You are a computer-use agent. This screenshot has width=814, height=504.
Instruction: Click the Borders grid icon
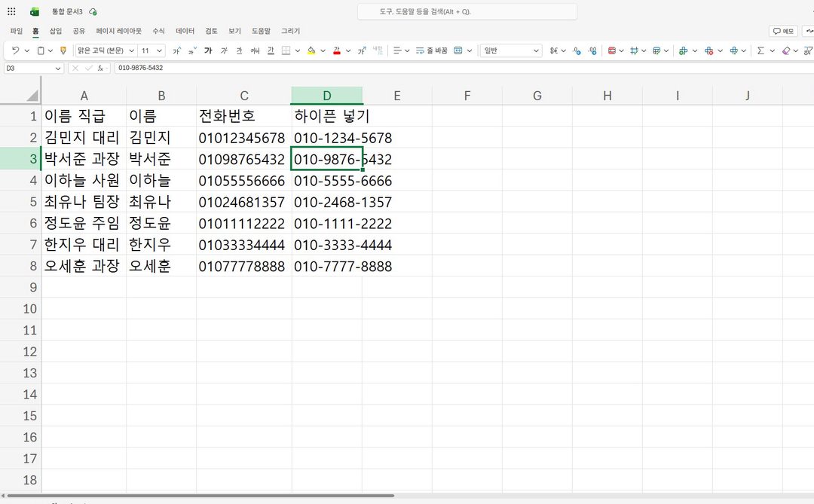[x=286, y=50]
